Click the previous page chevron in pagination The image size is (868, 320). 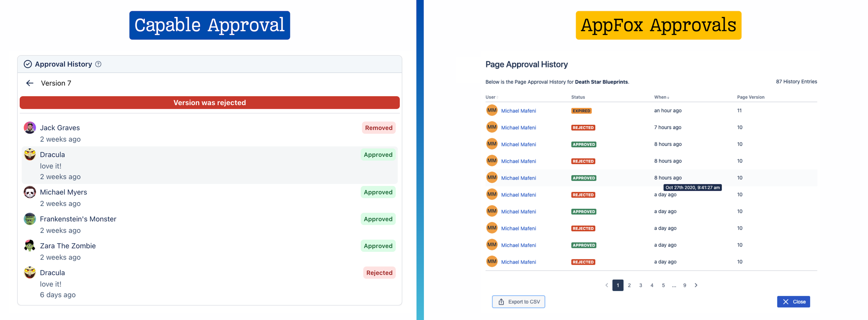click(x=607, y=285)
